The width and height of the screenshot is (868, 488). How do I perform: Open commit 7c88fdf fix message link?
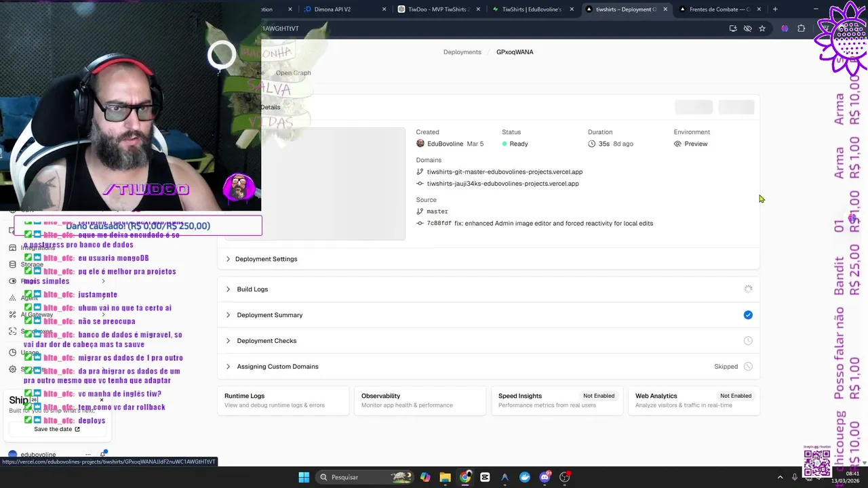click(540, 223)
